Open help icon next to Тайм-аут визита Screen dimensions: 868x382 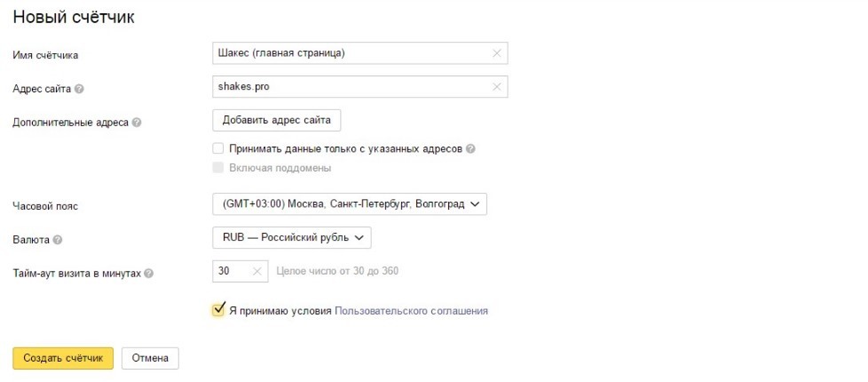point(148,274)
